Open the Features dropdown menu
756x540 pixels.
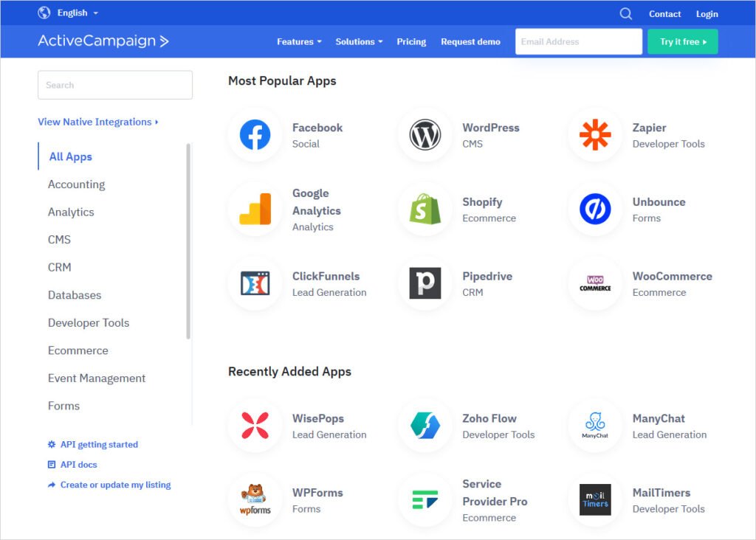pos(298,42)
